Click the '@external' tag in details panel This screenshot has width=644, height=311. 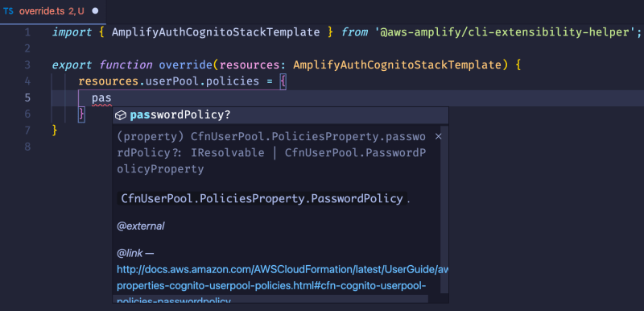(x=140, y=226)
